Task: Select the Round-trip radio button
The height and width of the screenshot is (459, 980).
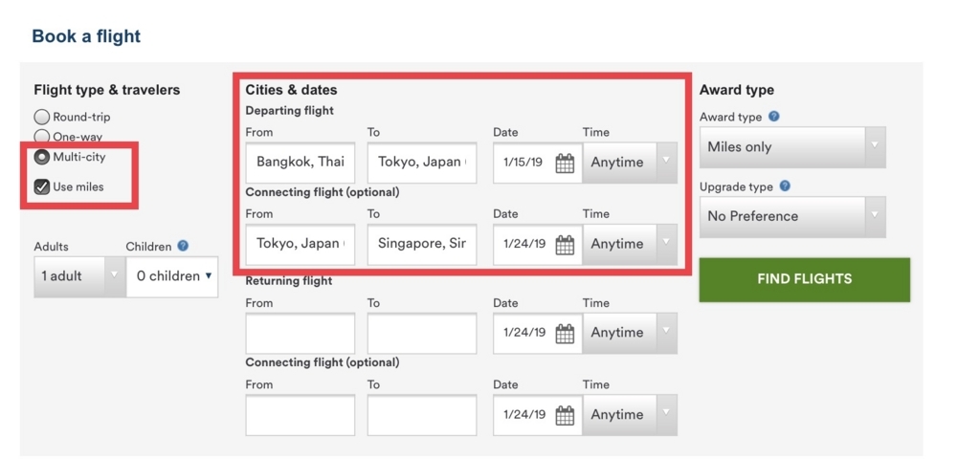Action: [x=42, y=117]
